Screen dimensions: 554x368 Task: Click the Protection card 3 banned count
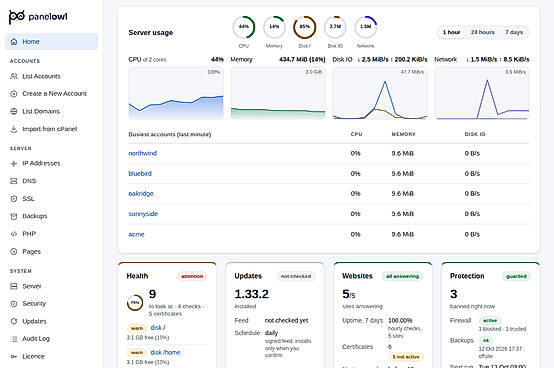click(x=454, y=294)
